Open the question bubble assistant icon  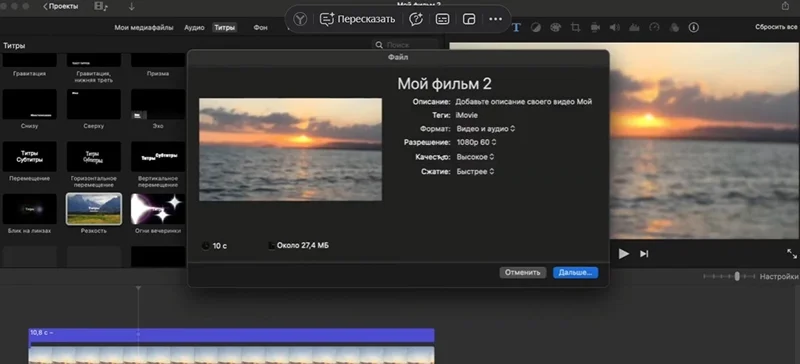(416, 19)
